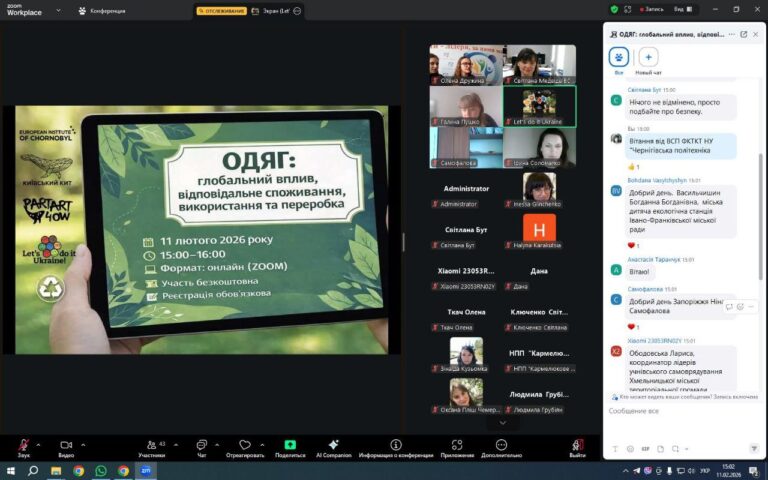Pop out the chat panel window
Screen dimensions: 768x480
(743, 34)
